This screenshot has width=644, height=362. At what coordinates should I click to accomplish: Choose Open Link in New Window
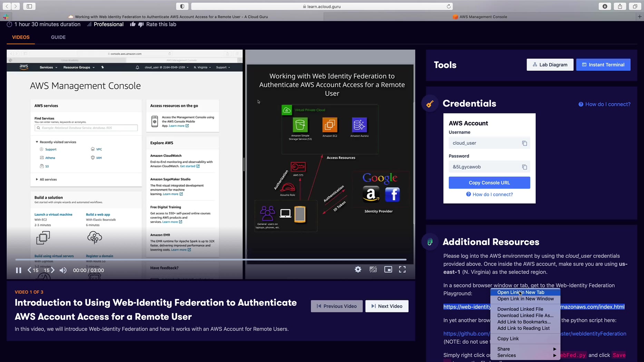click(x=525, y=299)
